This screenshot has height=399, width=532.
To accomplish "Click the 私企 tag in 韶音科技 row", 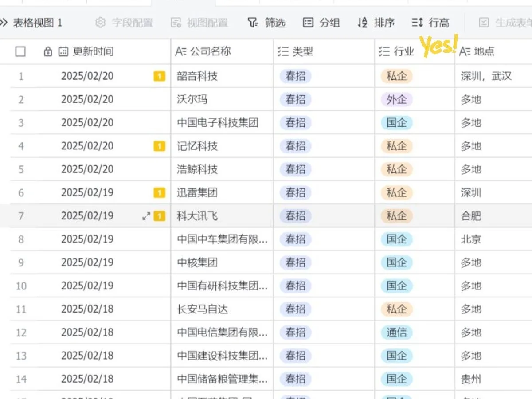I will pyautogui.click(x=396, y=76).
